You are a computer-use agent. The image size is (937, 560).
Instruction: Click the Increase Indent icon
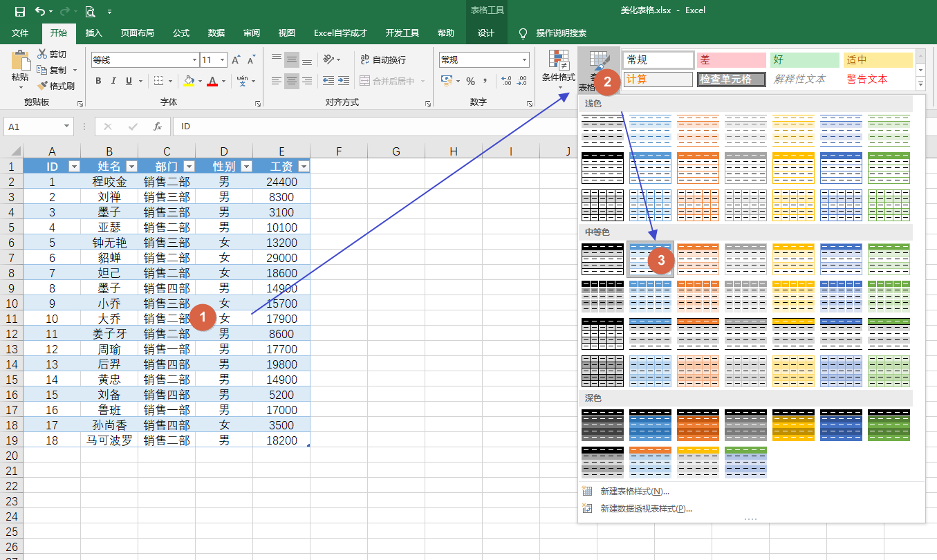[x=344, y=81]
